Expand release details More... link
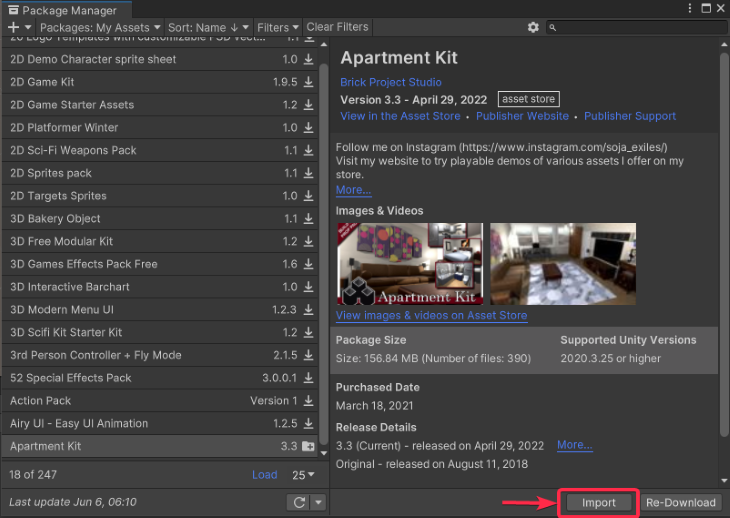730x518 pixels. (x=575, y=445)
